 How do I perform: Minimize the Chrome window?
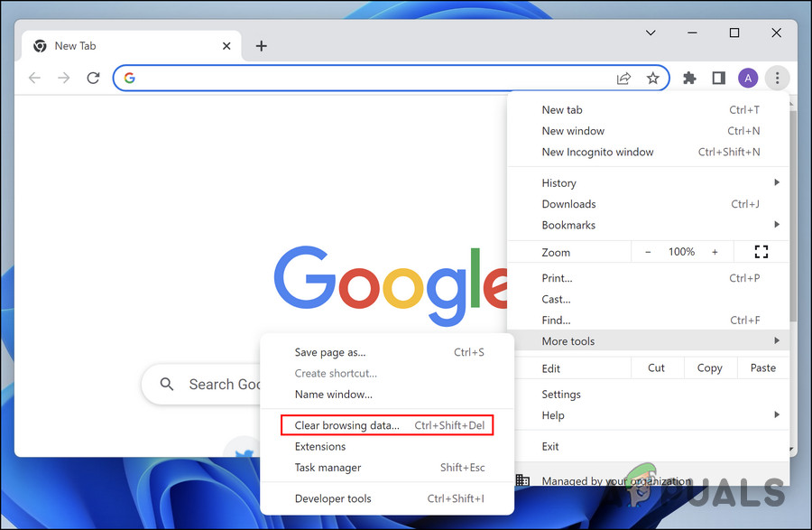tap(692, 33)
